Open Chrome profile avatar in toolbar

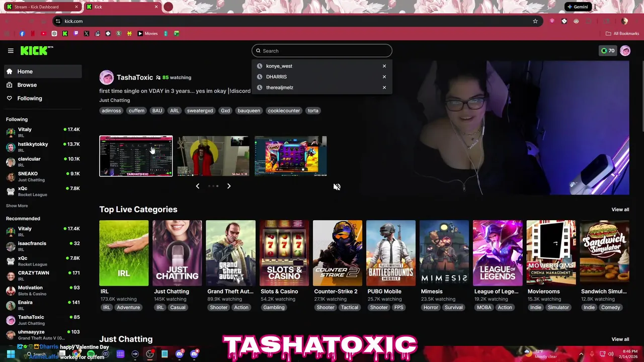point(624,21)
